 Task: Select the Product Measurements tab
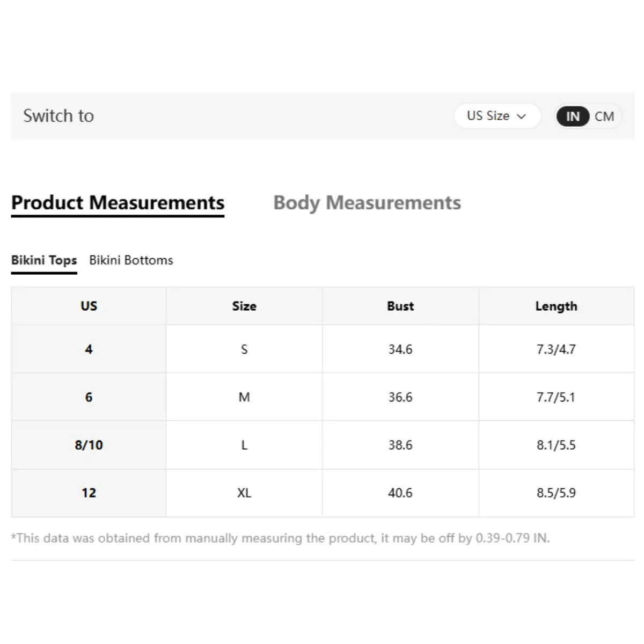(118, 203)
